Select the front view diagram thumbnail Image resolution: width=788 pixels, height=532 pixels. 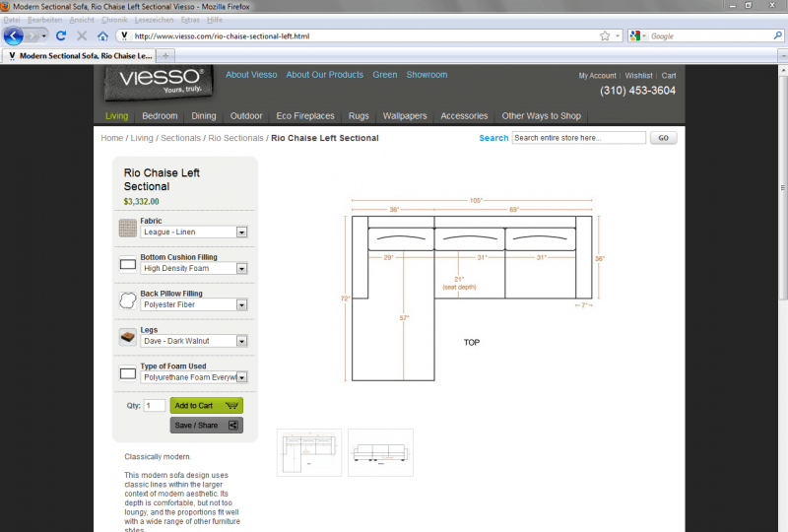pos(380,452)
